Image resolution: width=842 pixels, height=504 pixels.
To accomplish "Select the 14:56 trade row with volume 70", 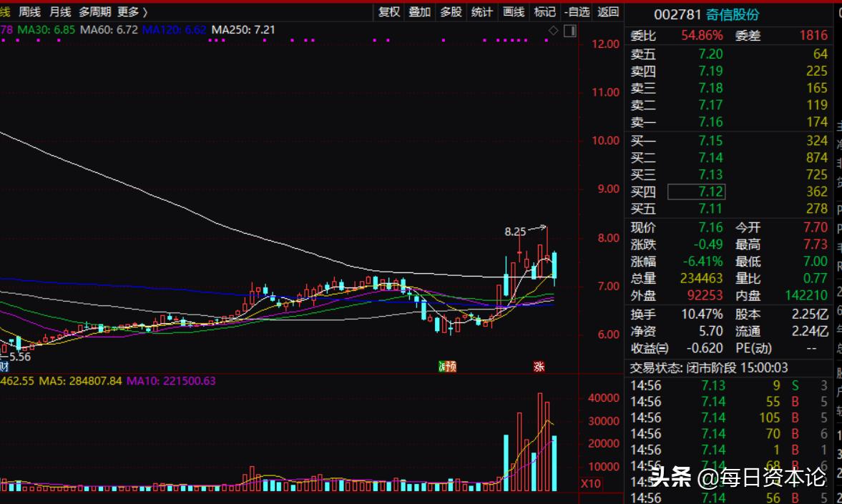I will [x=729, y=434].
